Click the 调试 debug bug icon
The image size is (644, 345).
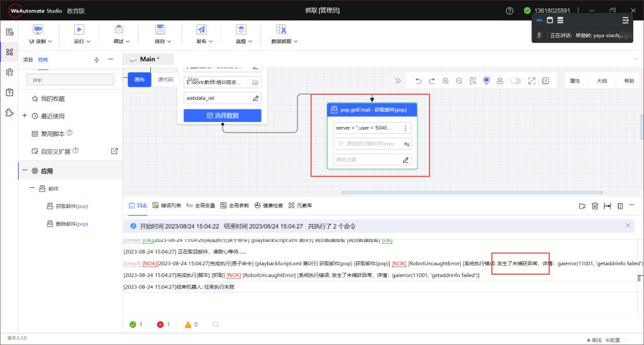point(118,30)
